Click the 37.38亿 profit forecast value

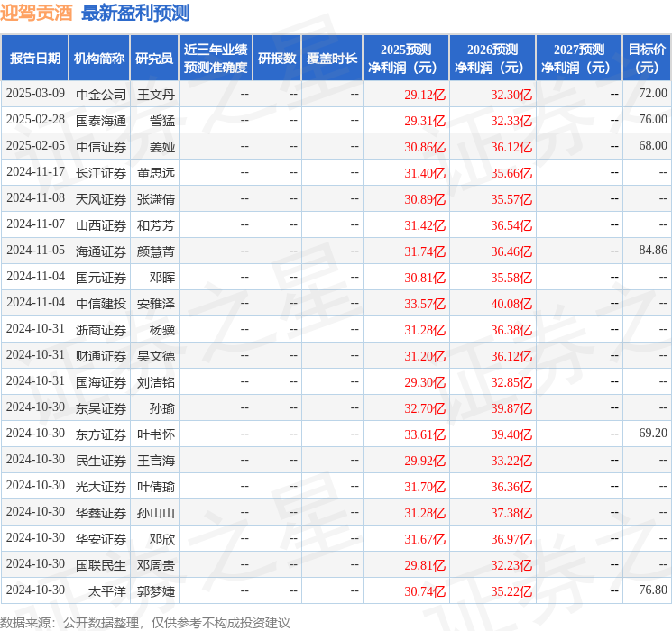coord(511,512)
